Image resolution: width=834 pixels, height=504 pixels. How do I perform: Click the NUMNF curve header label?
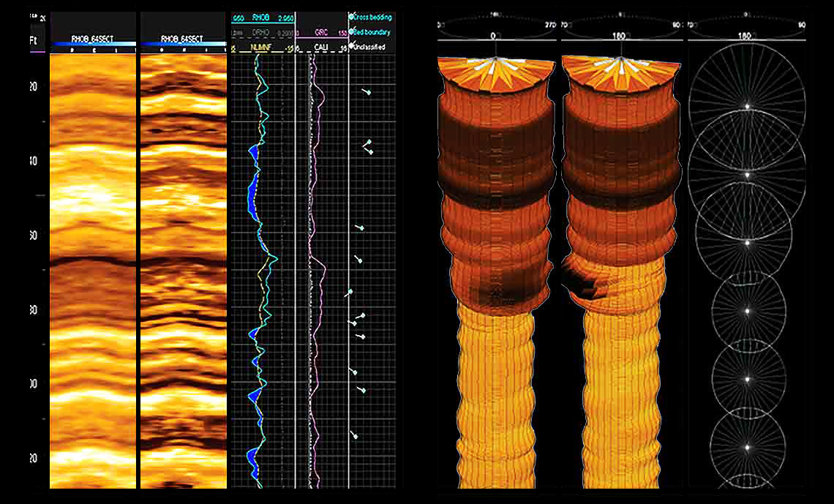click(261, 48)
